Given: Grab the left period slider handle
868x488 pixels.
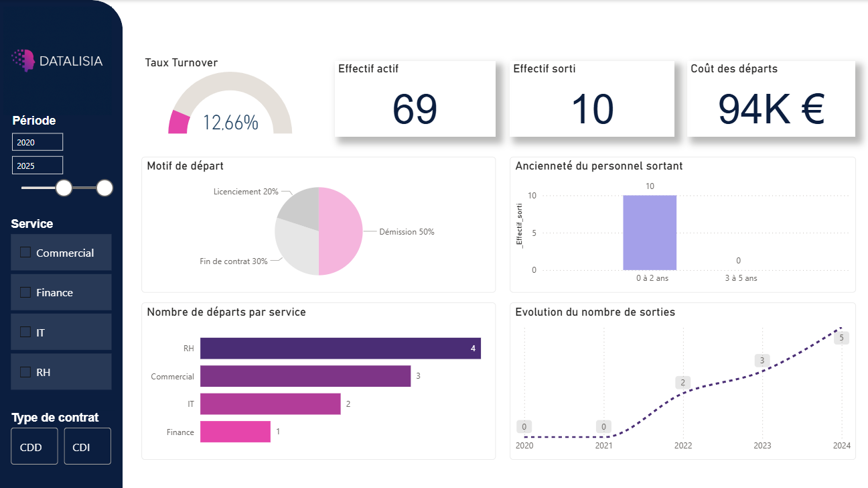Looking at the screenshot, I should click(64, 188).
